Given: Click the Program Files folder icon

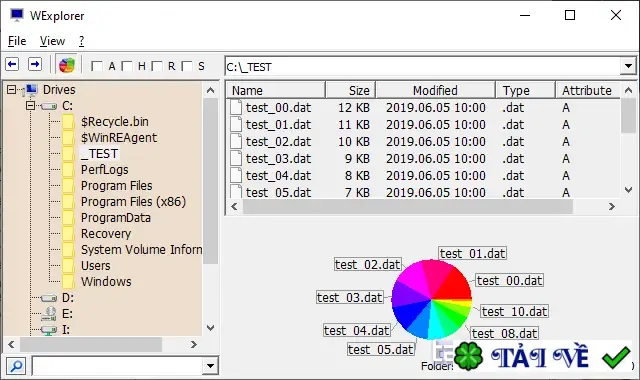Looking at the screenshot, I should [68, 186].
